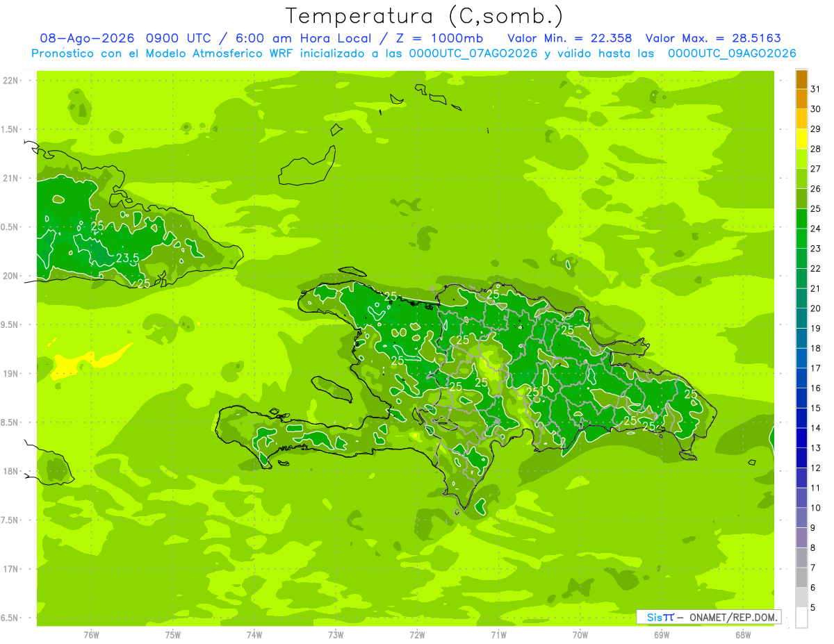Select the valid-until stamp "0000UTC_09AGO2026"

tap(731, 53)
